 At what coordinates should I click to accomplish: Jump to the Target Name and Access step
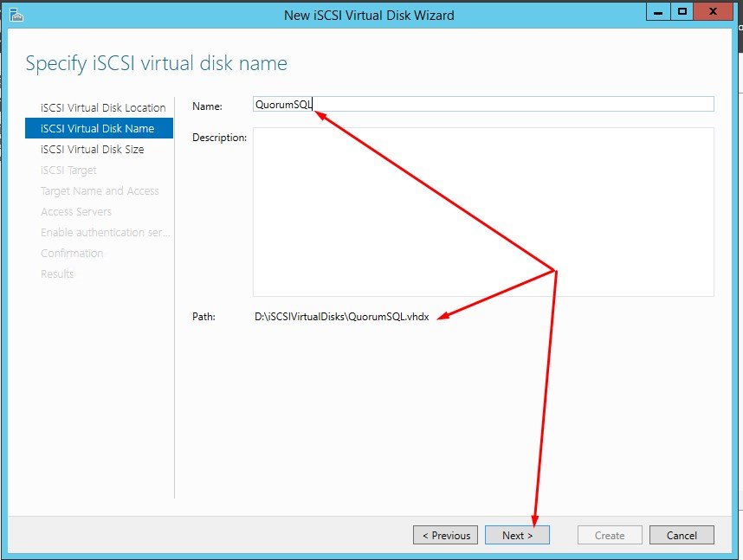(x=100, y=191)
